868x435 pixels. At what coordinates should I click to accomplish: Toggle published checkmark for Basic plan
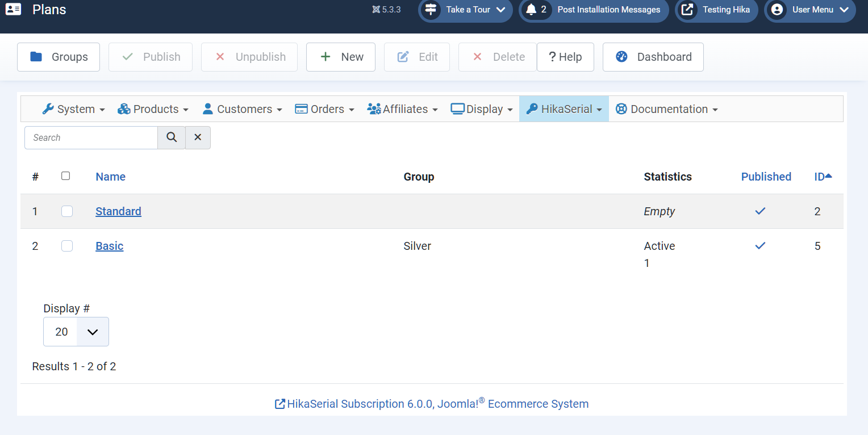click(x=760, y=246)
